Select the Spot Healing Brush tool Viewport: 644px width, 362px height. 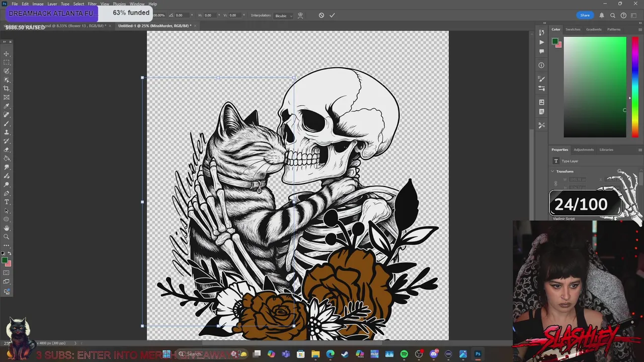click(x=7, y=115)
